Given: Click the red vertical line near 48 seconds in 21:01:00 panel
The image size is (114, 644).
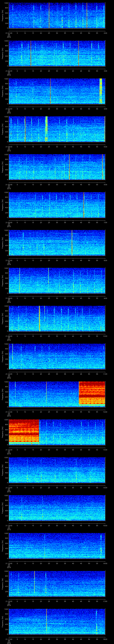Looking at the screenshot, I should (87, 16).
